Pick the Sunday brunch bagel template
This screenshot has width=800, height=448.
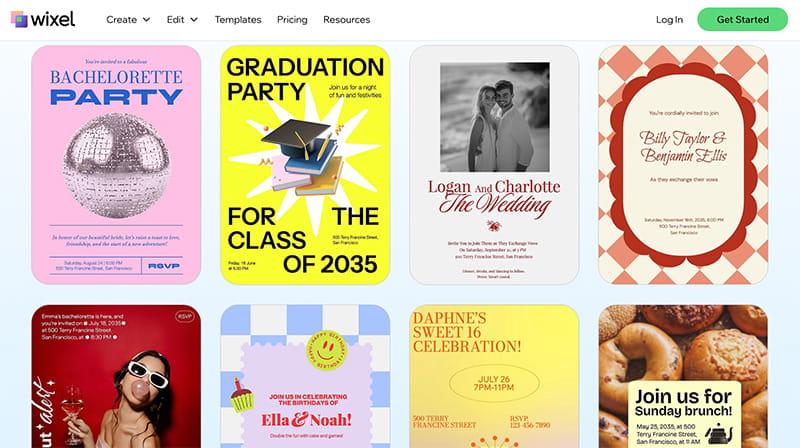coord(683,377)
